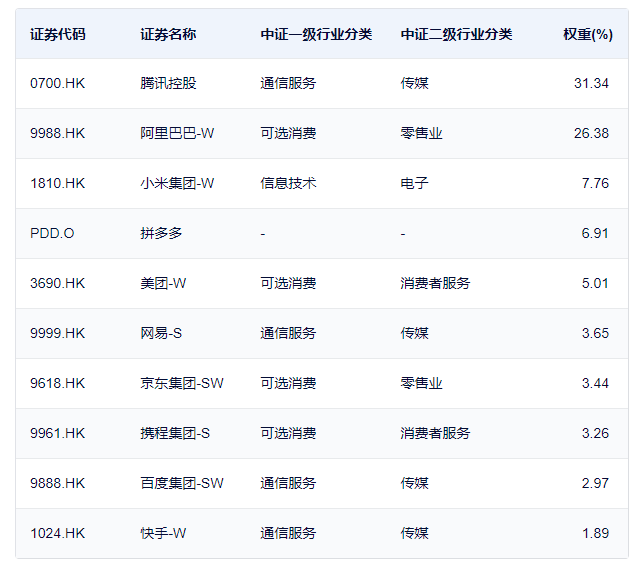Viewport: 644px width, 569px height.
Task: Select 消费者服务 in the 携程集团-S row
Action: pyautogui.click(x=435, y=433)
